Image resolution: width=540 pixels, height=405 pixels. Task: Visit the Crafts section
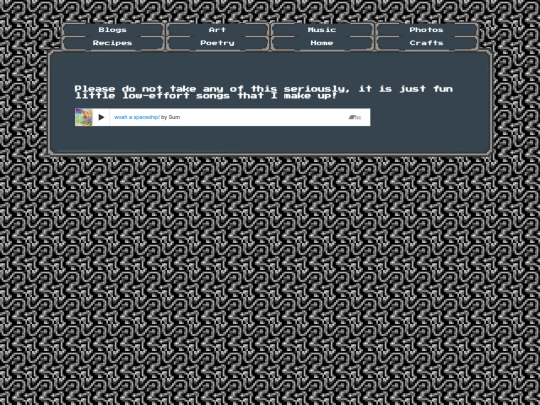(x=426, y=43)
